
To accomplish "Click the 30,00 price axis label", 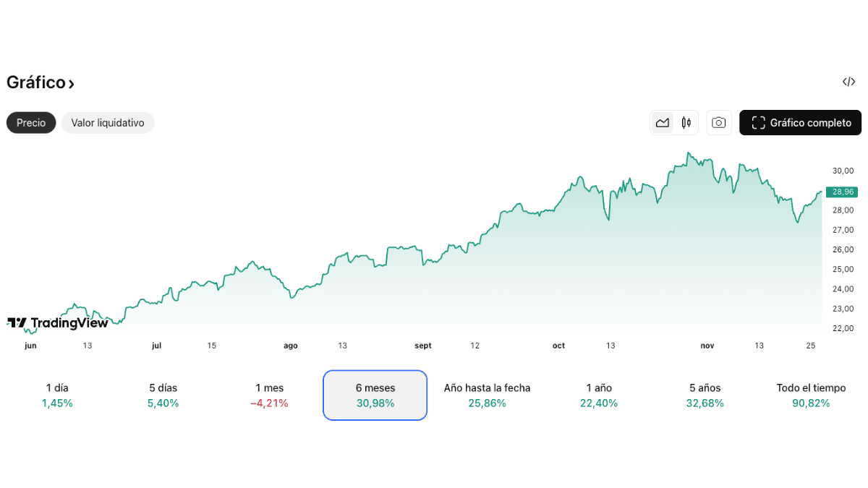I will pos(843,171).
